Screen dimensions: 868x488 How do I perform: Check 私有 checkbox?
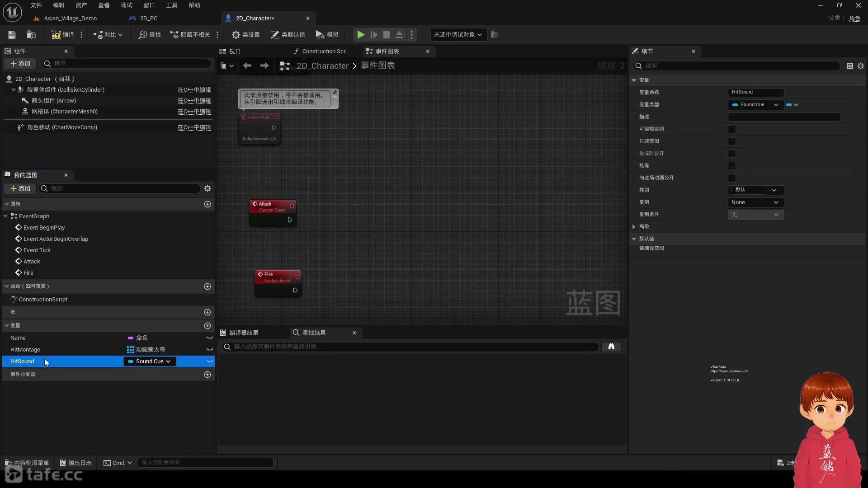732,166
